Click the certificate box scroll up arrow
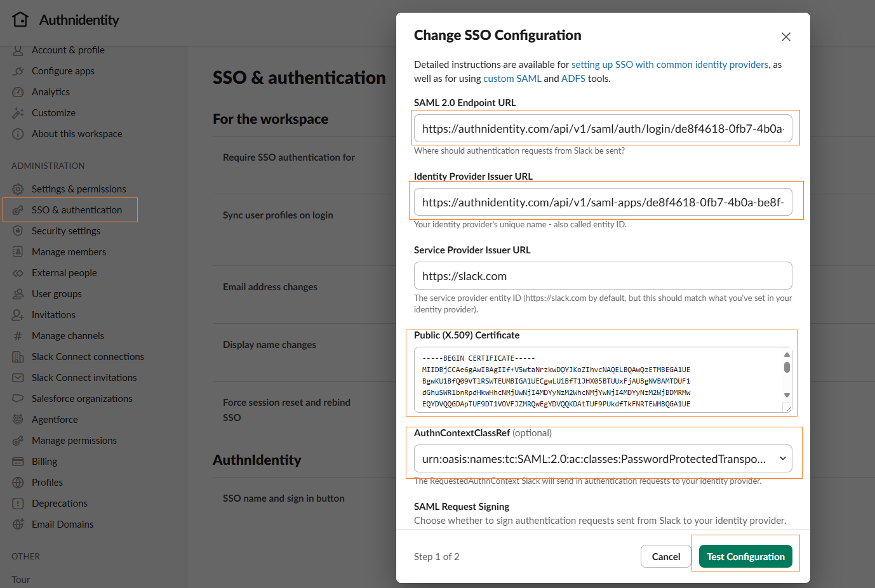The height and width of the screenshot is (588, 875). 787,354
